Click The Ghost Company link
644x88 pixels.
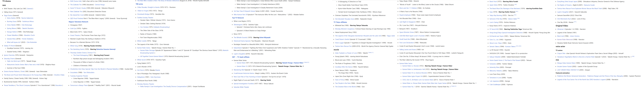(x=23, y=85)
